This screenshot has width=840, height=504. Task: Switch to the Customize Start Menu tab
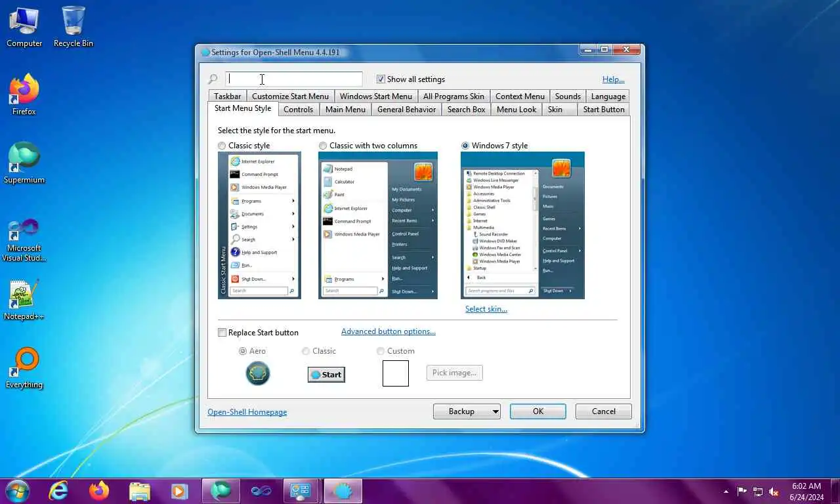(291, 96)
